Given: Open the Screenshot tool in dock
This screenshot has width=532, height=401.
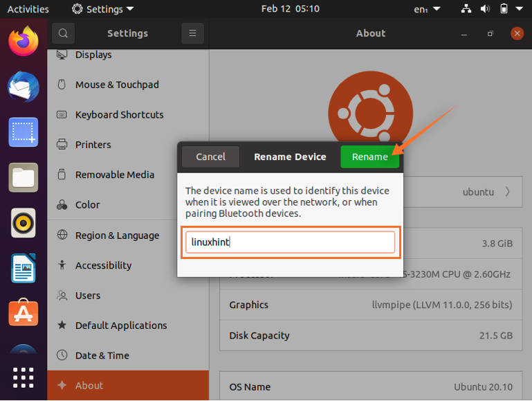Looking at the screenshot, I should pyautogui.click(x=23, y=132).
